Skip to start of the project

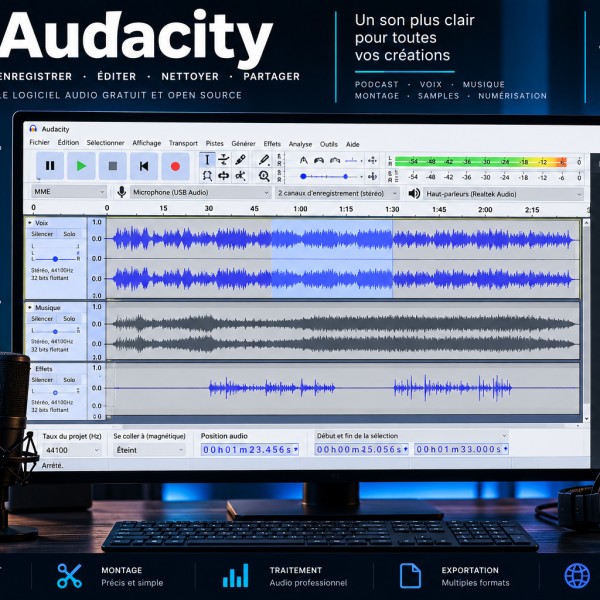pyautogui.click(x=144, y=166)
